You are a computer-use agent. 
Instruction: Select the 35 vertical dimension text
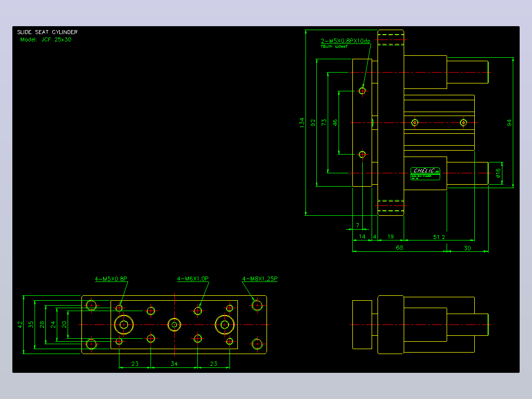(31, 324)
